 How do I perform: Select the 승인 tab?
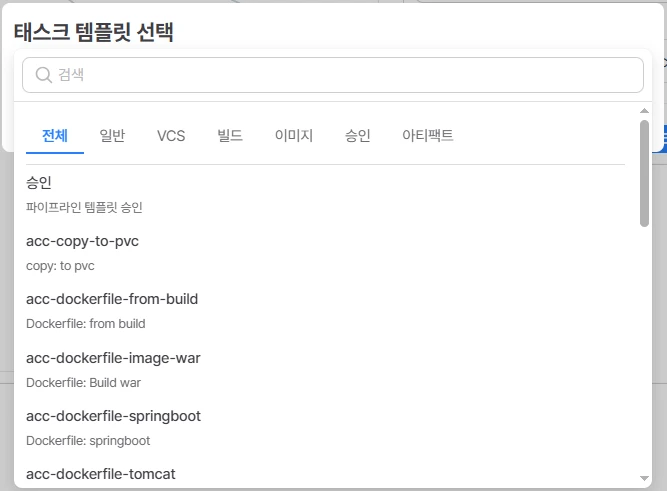pos(357,136)
